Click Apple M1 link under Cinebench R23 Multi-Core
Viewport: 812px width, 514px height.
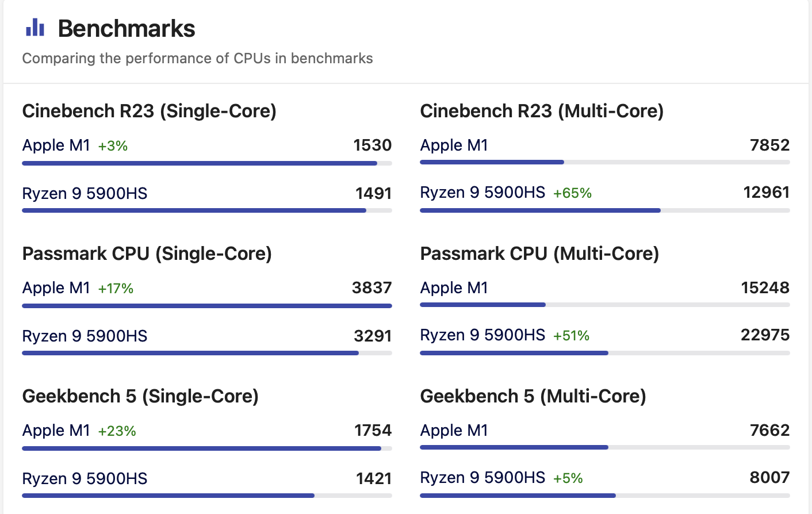[454, 145]
